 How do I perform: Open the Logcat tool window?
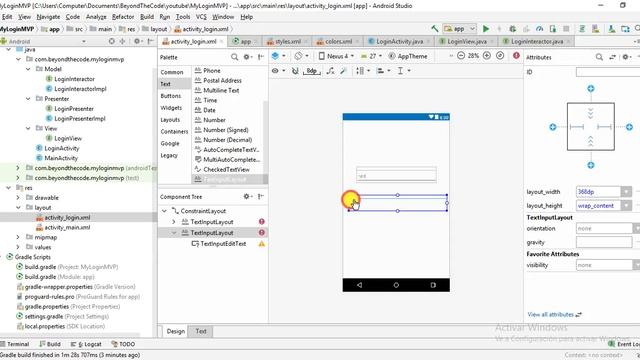click(x=86, y=344)
